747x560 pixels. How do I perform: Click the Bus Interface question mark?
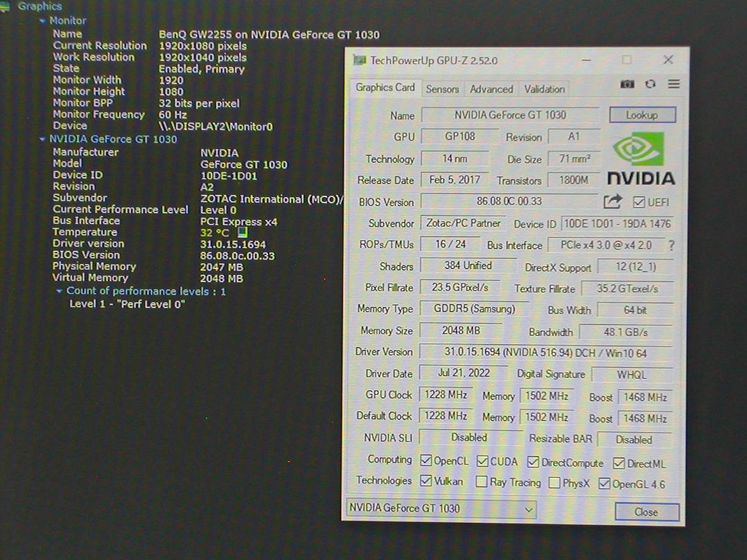pyautogui.click(x=671, y=245)
